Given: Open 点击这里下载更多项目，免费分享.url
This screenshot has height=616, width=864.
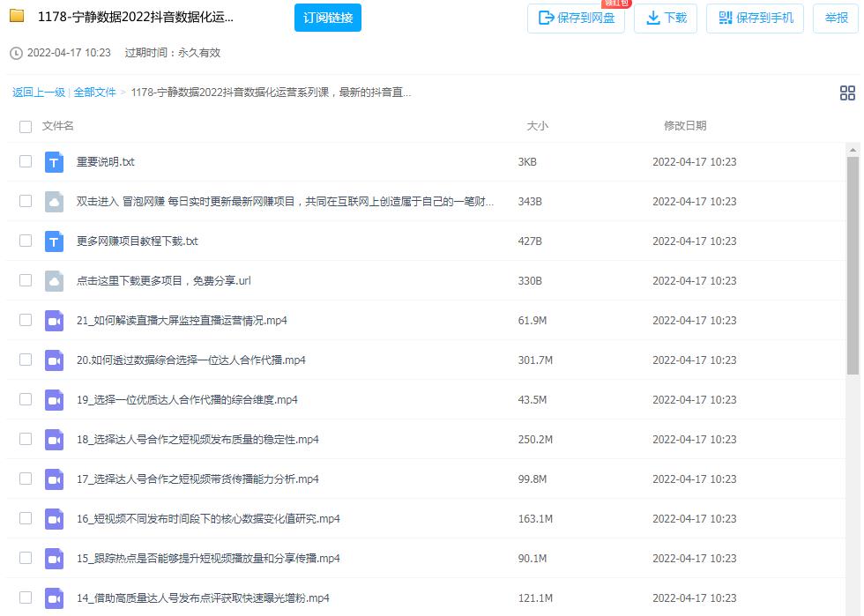Looking at the screenshot, I should pyautogui.click(x=164, y=281).
